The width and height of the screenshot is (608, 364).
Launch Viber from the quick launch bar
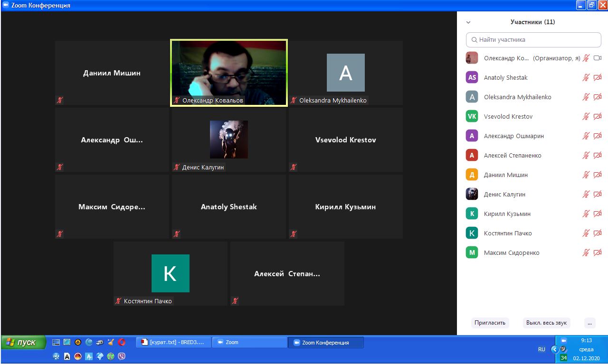click(122, 356)
